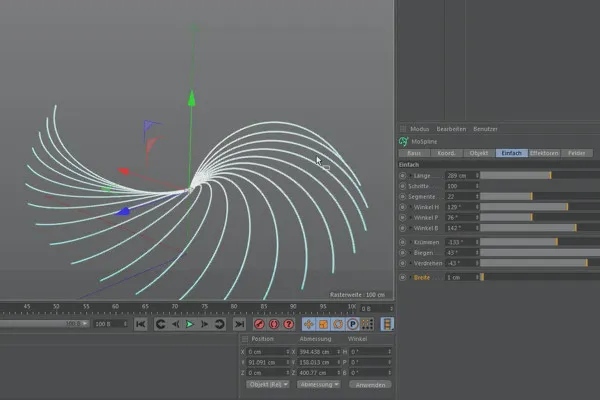The width and height of the screenshot is (600, 400).
Task: Click the Winkel B slider bar
Action: [x=540, y=228]
